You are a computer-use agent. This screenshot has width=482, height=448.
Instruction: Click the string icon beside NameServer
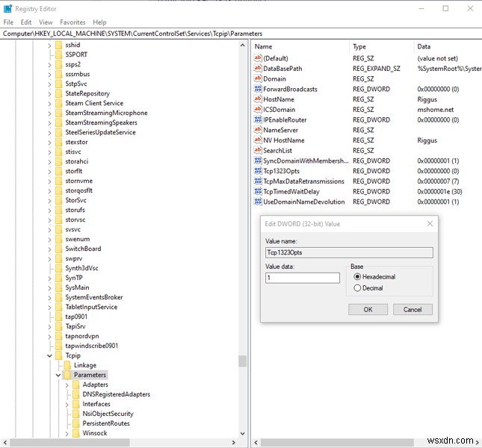[258, 130]
